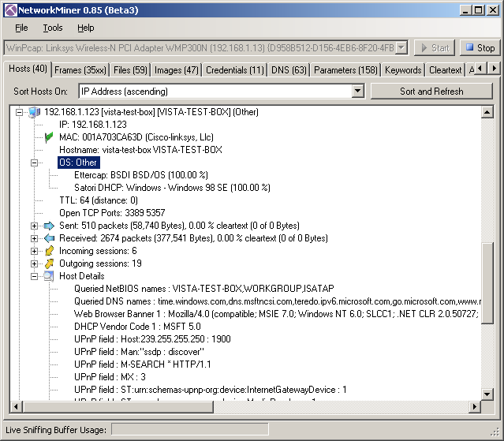Switch to the Cleartext tab
The width and height of the screenshot is (504, 441).
[x=445, y=70]
